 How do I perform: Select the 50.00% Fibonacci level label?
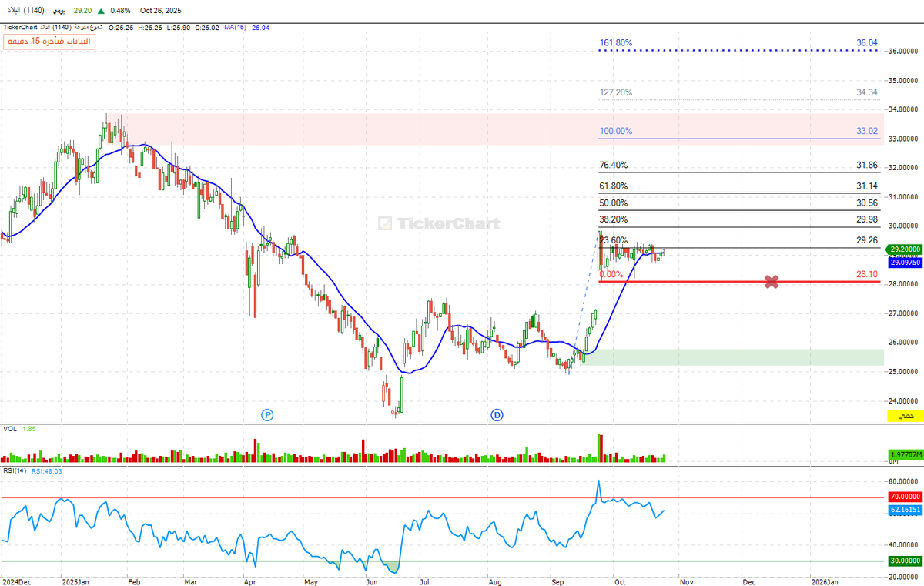pyautogui.click(x=614, y=203)
